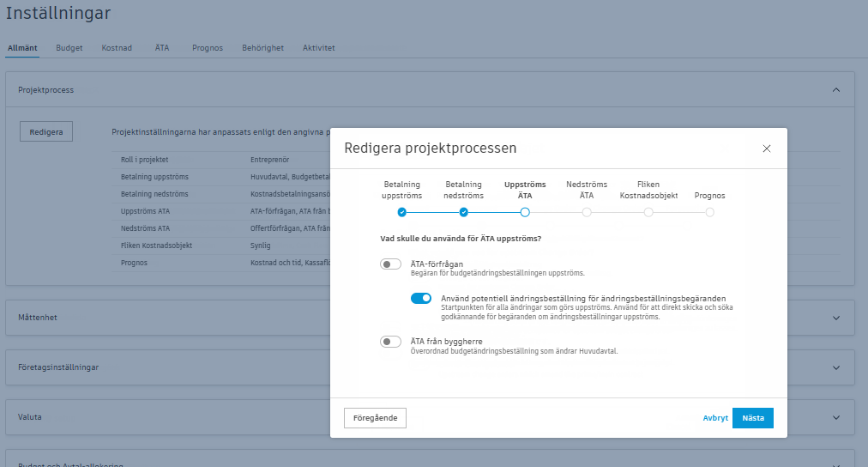Viewport: 868px width, 467px height.
Task: Jump to the Prognos step circle
Action: pos(709,212)
